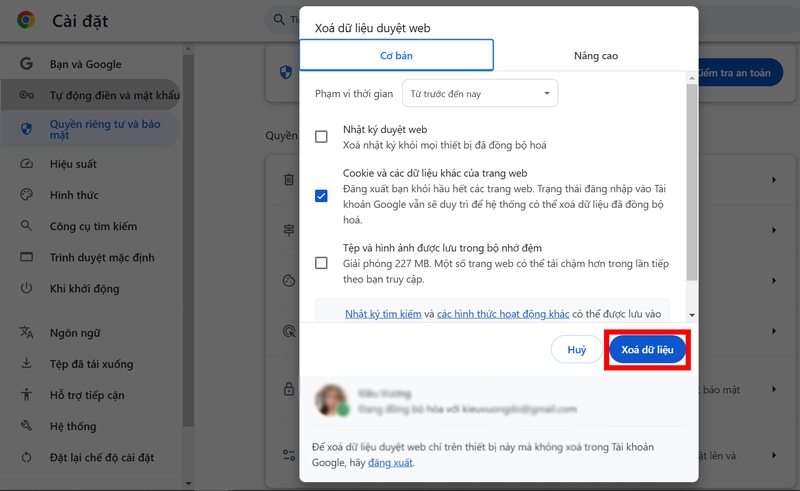Click the key icon for Tự động điền

coord(27,95)
